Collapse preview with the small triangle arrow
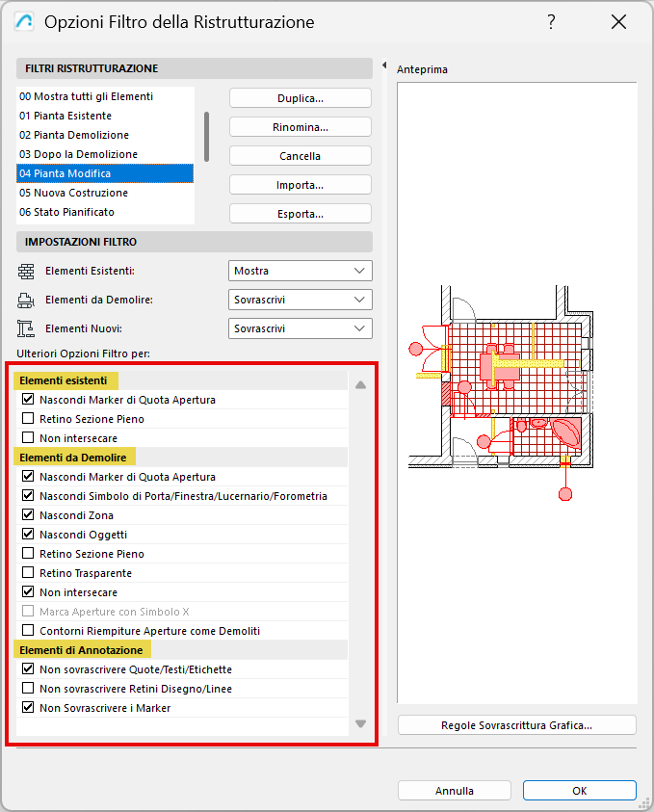This screenshot has width=654, height=812. coord(384,65)
